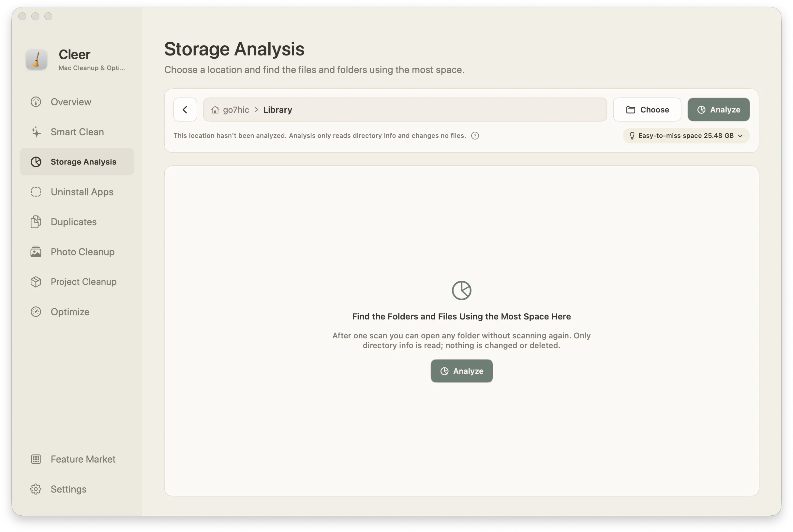Click the Choose folder button

tap(647, 110)
